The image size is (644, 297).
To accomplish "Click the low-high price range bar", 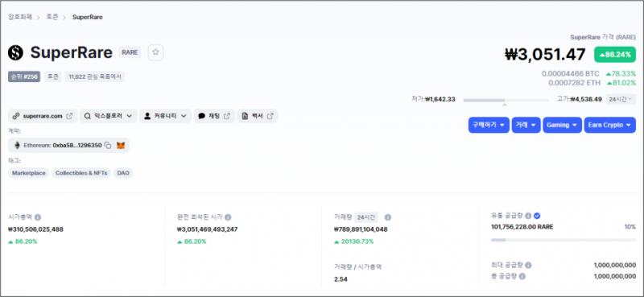I will (x=506, y=101).
